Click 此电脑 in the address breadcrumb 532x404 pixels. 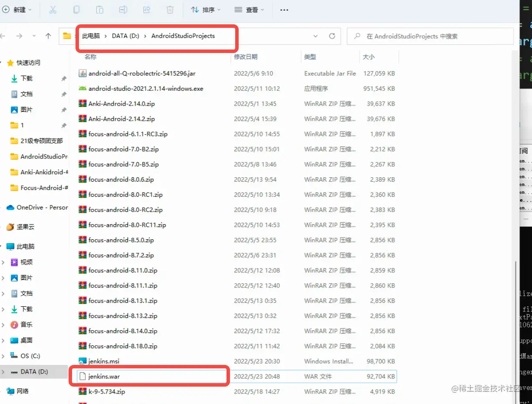tap(91, 36)
